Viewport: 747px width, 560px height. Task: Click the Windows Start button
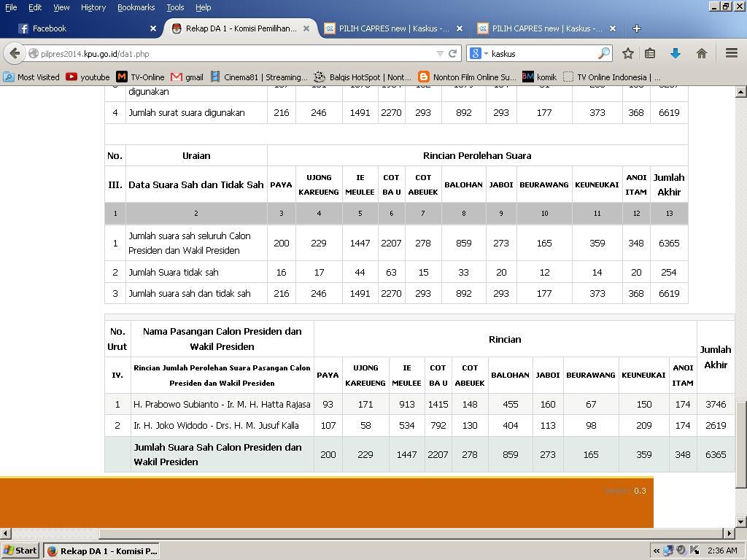point(20,551)
